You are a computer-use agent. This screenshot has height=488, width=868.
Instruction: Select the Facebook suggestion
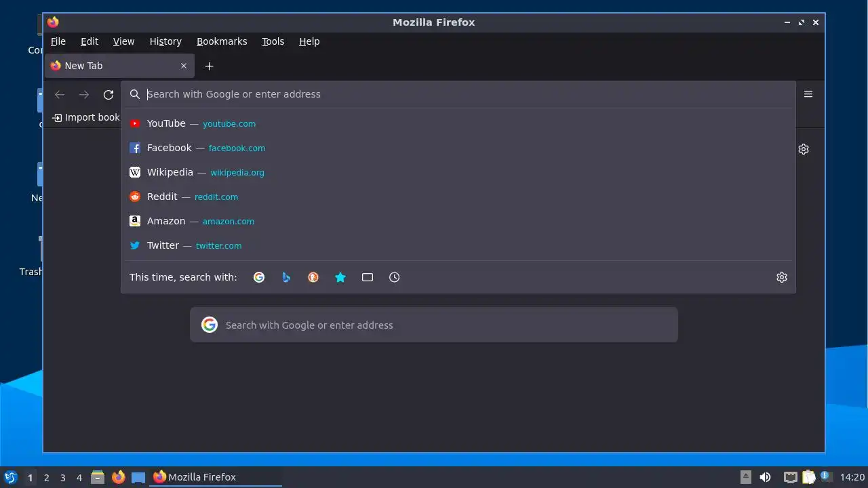click(458, 148)
